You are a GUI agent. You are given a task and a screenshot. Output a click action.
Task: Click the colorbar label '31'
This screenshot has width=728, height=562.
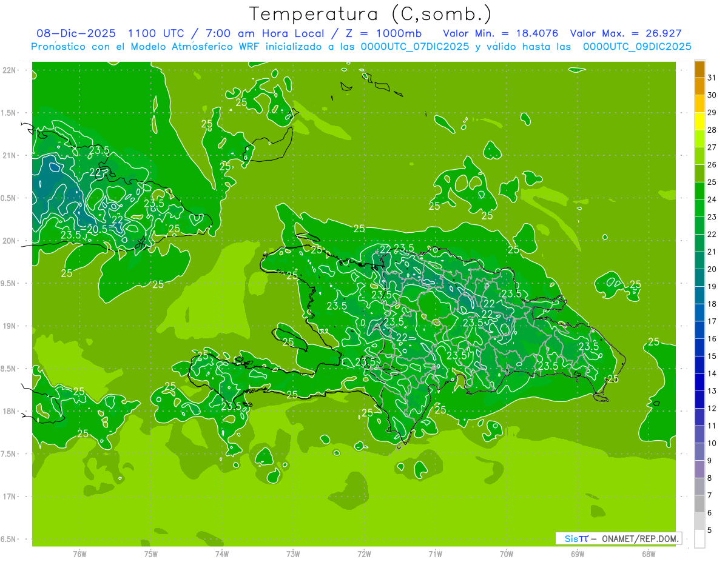pyautogui.click(x=712, y=77)
